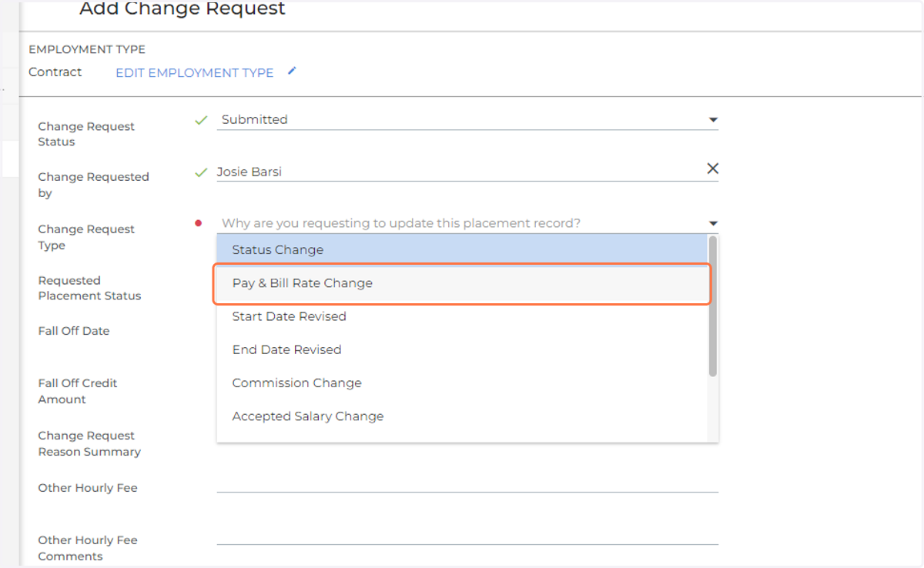This screenshot has width=924, height=568.
Task: Click the Change Requested by label
Action: (93, 185)
